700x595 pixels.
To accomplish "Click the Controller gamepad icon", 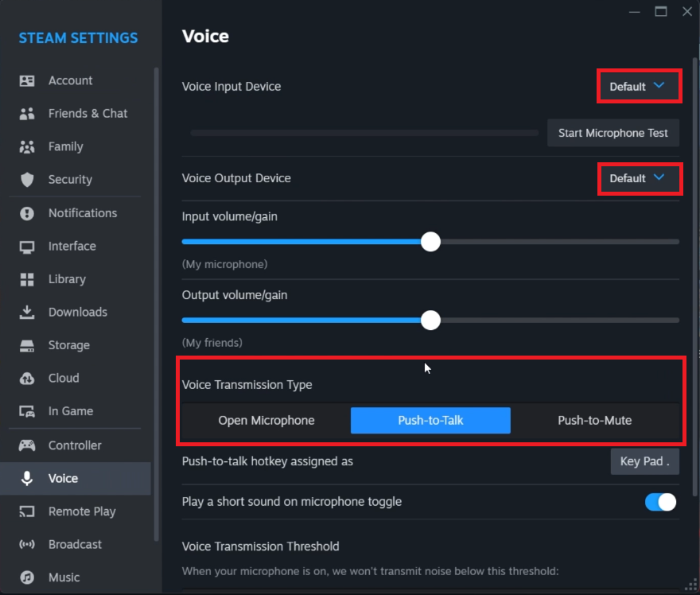I will click(27, 445).
